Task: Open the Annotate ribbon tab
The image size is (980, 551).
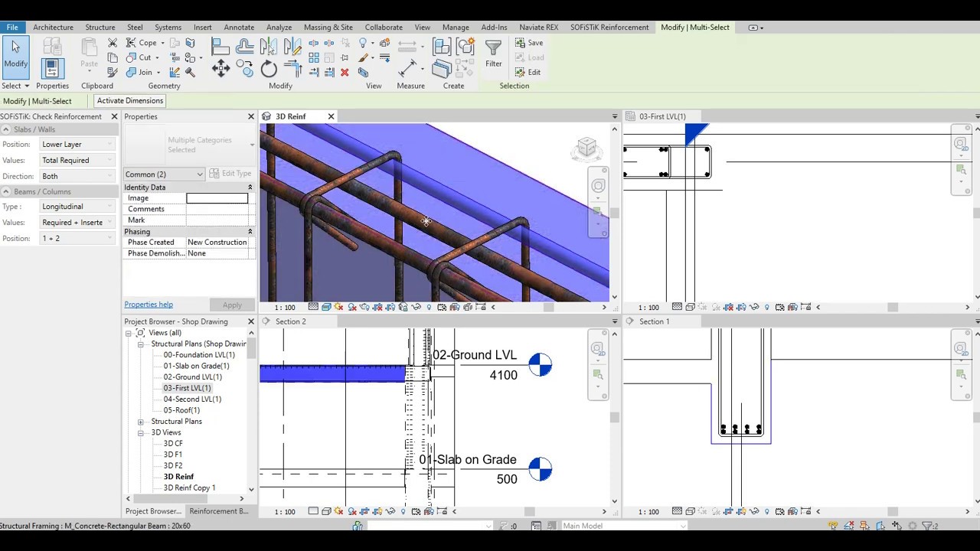Action: coord(239,28)
